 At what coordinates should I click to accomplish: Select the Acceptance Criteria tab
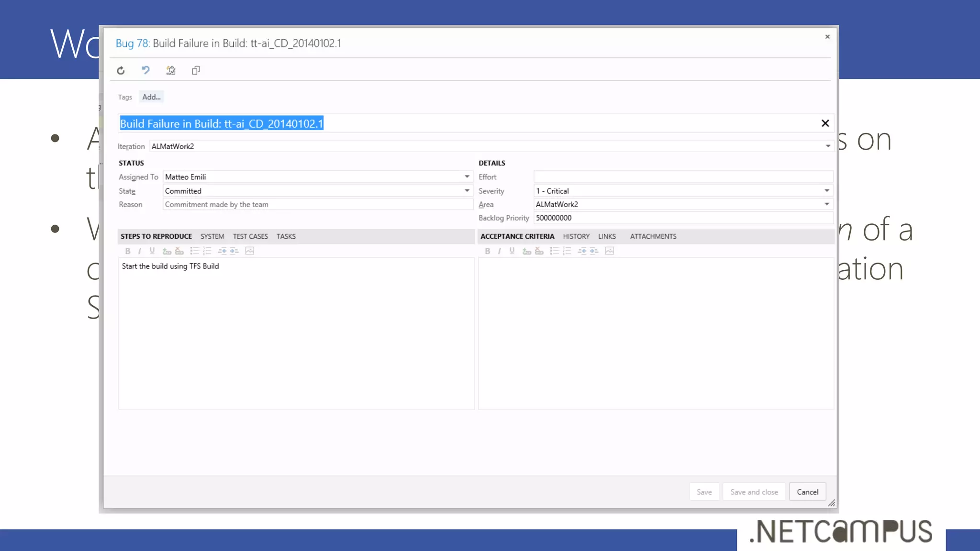tap(517, 236)
